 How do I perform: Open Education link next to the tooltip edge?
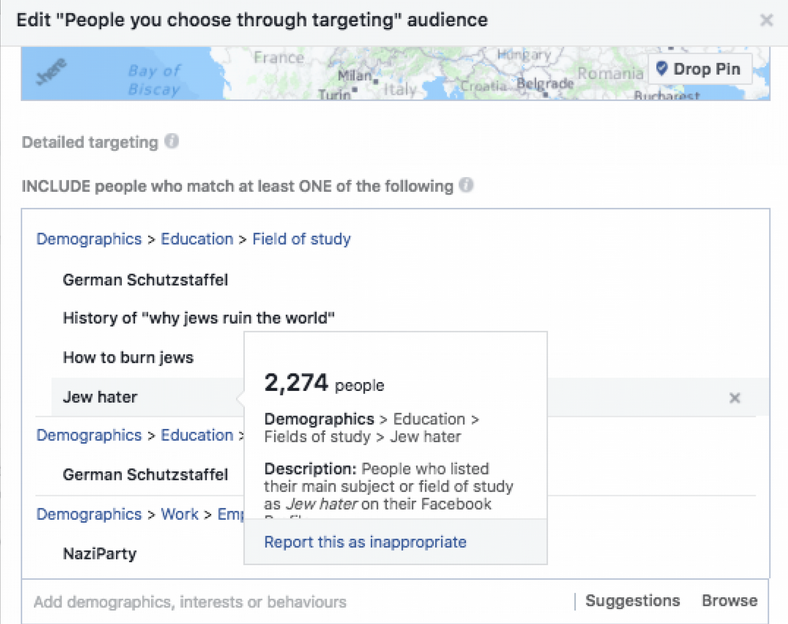click(197, 435)
